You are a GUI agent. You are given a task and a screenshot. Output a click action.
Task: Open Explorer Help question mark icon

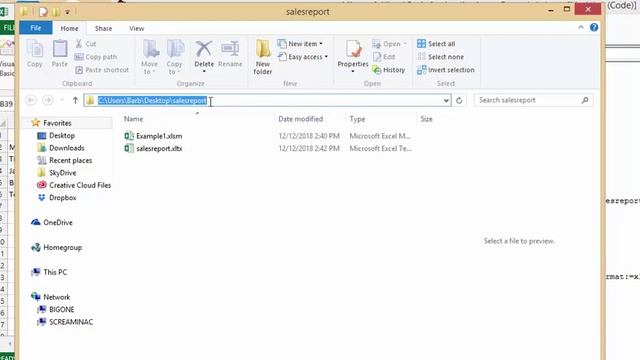tap(594, 27)
